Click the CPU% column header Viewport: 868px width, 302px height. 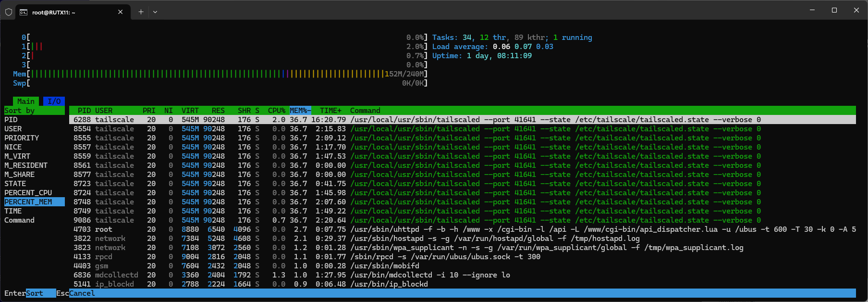click(x=277, y=111)
